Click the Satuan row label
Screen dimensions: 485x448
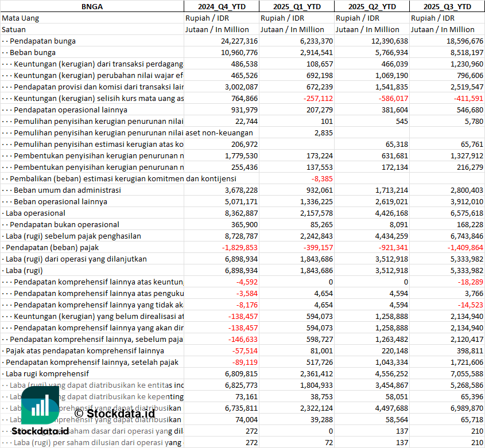click(x=14, y=29)
